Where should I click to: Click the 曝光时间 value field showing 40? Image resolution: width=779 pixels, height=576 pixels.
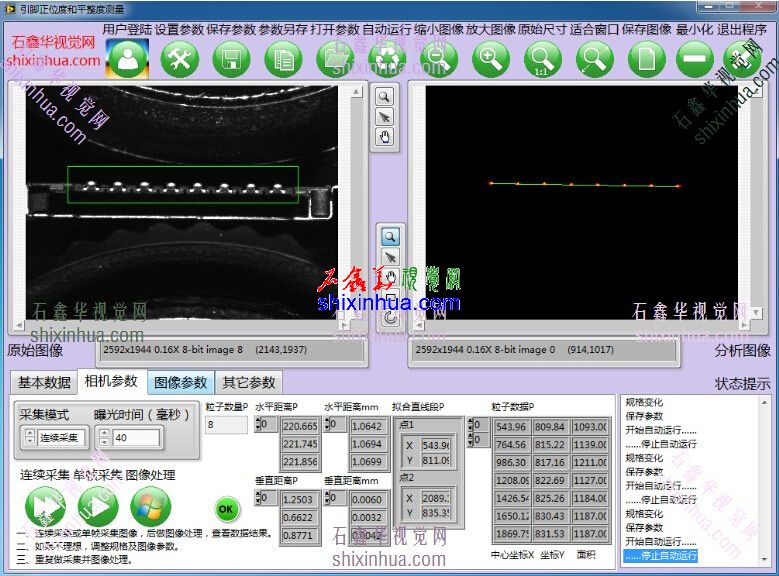point(135,438)
